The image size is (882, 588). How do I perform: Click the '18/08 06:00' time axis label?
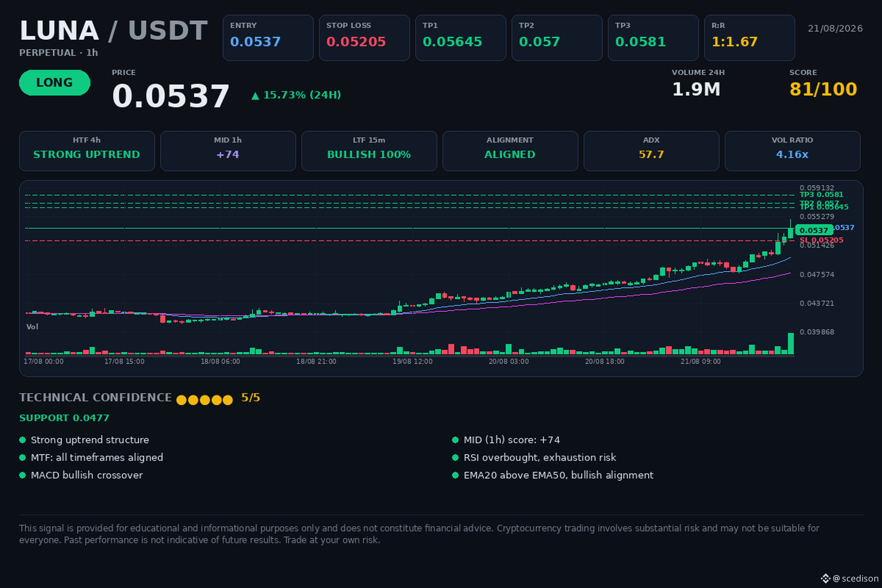pyautogui.click(x=220, y=362)
